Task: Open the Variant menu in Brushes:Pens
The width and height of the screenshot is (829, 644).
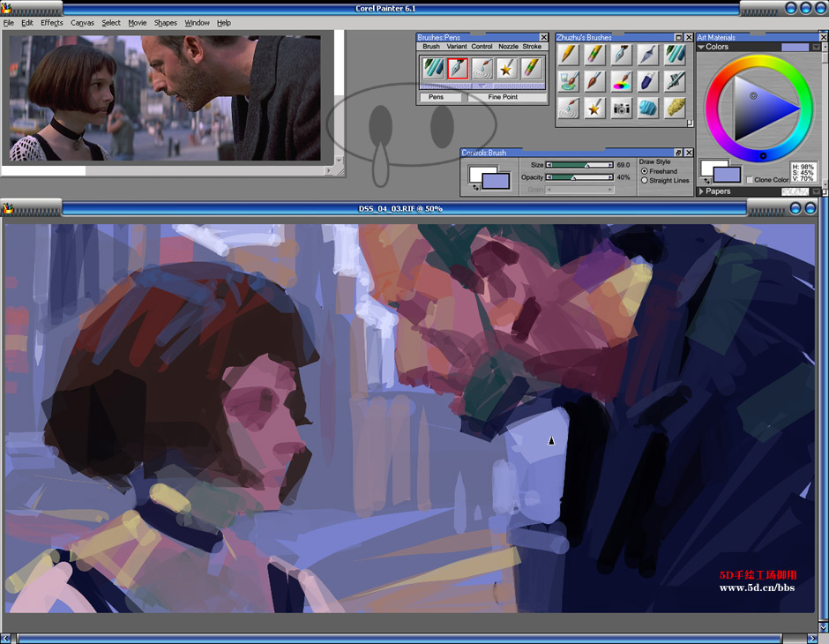Action: (457, 47)
